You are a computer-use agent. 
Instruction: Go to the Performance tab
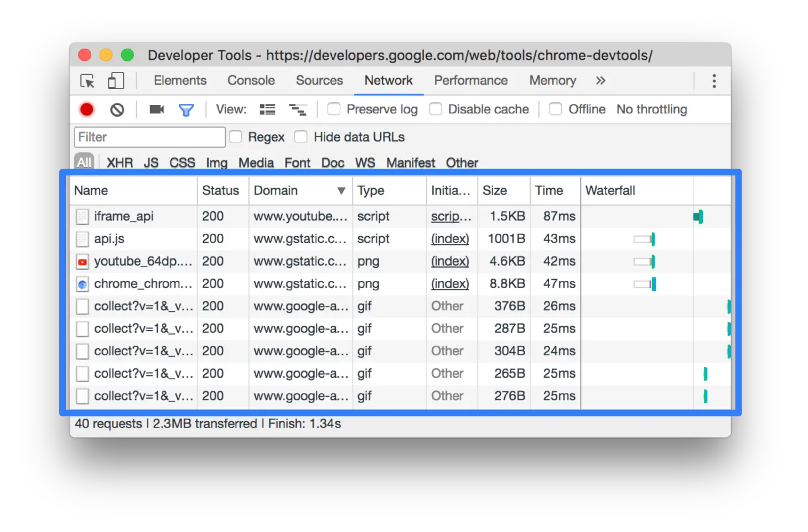pyautogui.click(x=471, y=81)
